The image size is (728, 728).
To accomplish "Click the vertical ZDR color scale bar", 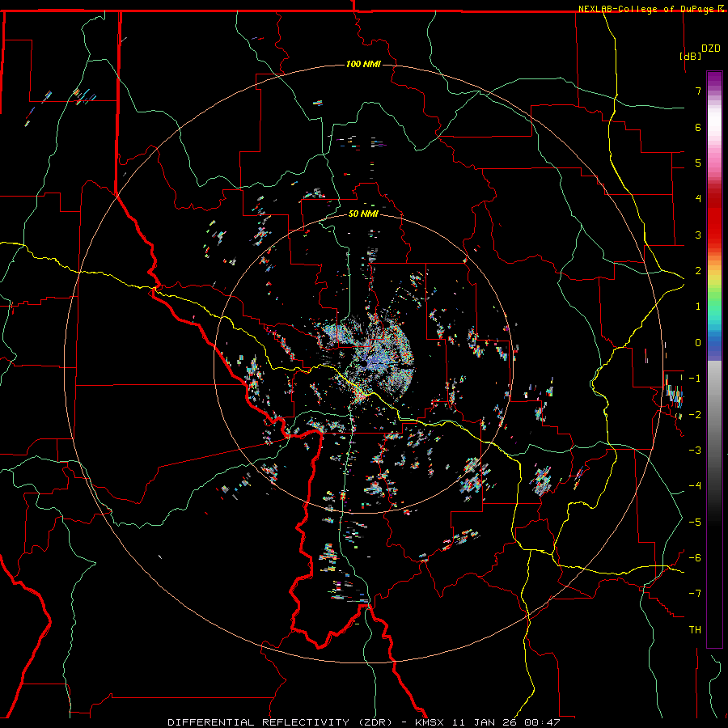I will point(714,359).
